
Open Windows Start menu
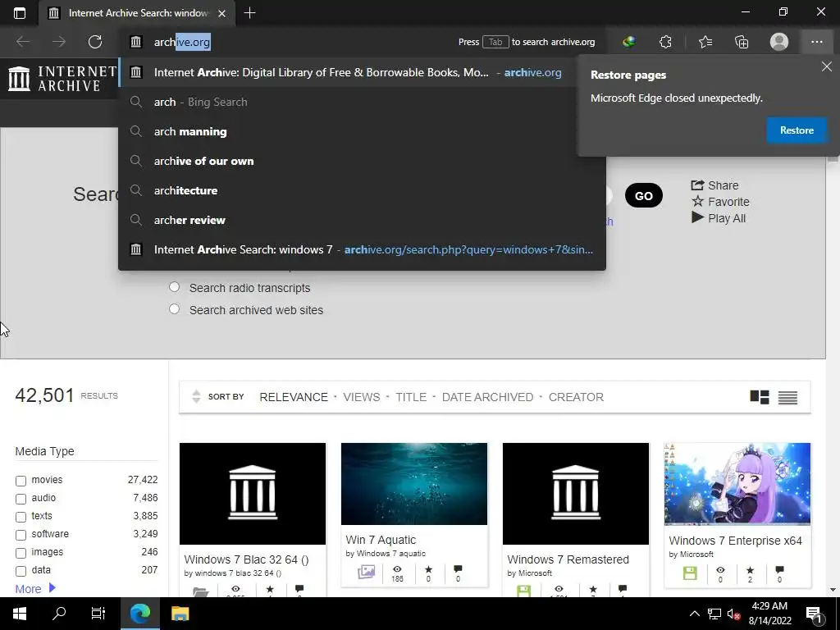pos(20,614)
